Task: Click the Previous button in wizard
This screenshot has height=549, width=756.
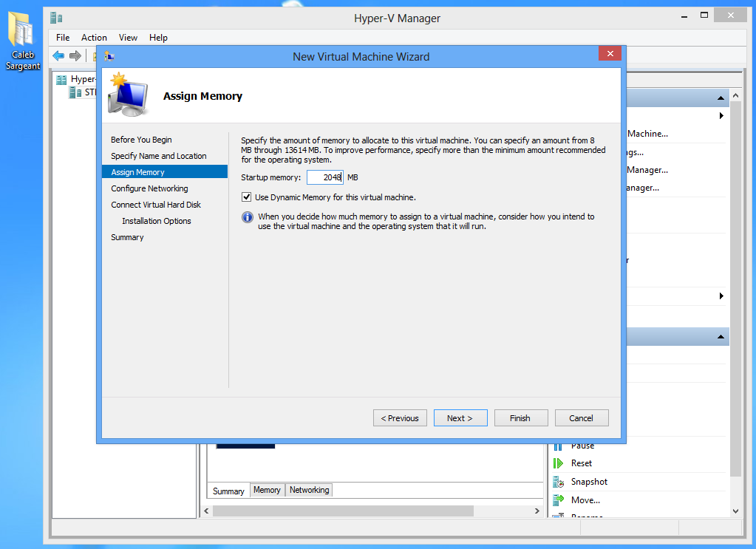Action: pyautogui.click(x=400, y=418)
